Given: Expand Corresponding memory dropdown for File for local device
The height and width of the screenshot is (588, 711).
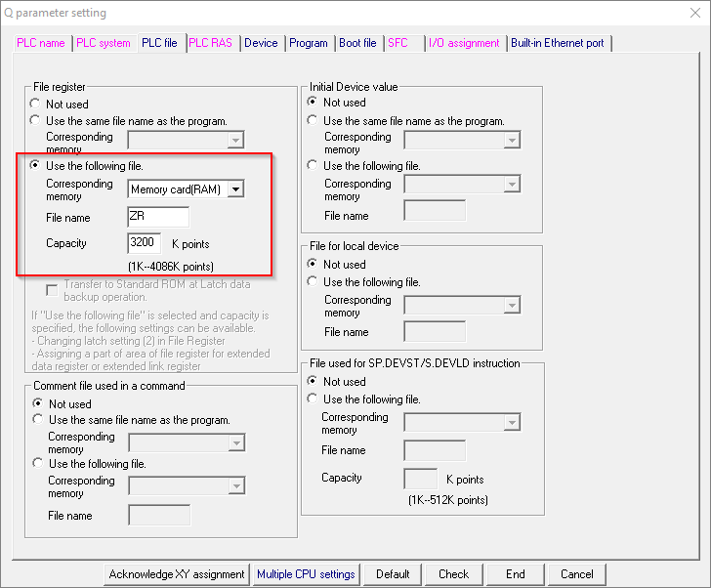Looking at the screenshot, I should coord(510,306).
